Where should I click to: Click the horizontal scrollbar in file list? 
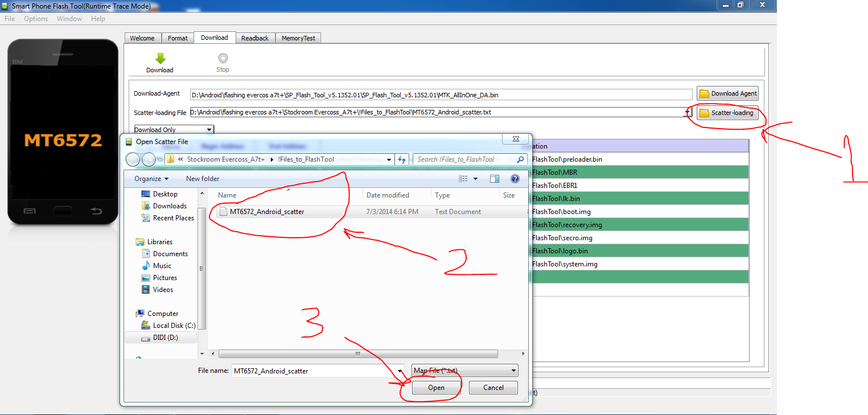pyautogui.click(x=357, y=354)
